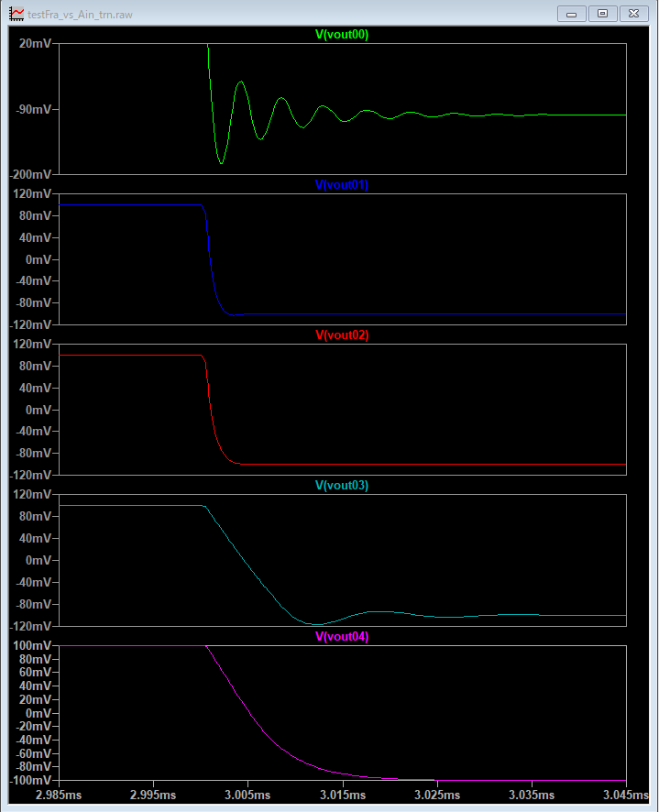Click the -120mV axis label of vout02 pane
This screenshot has height=812, width=659.
(x=30, y=475)
